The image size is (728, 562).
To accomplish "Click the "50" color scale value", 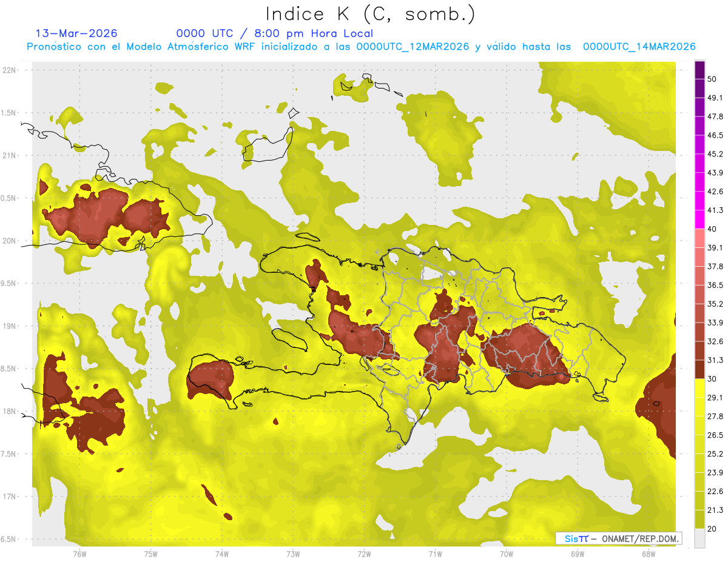I will [712, 79].
